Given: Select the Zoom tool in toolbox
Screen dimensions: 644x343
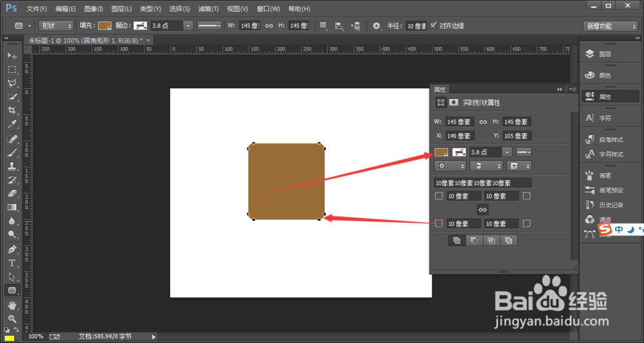Looking at the screenshot, I should point(12,319).
